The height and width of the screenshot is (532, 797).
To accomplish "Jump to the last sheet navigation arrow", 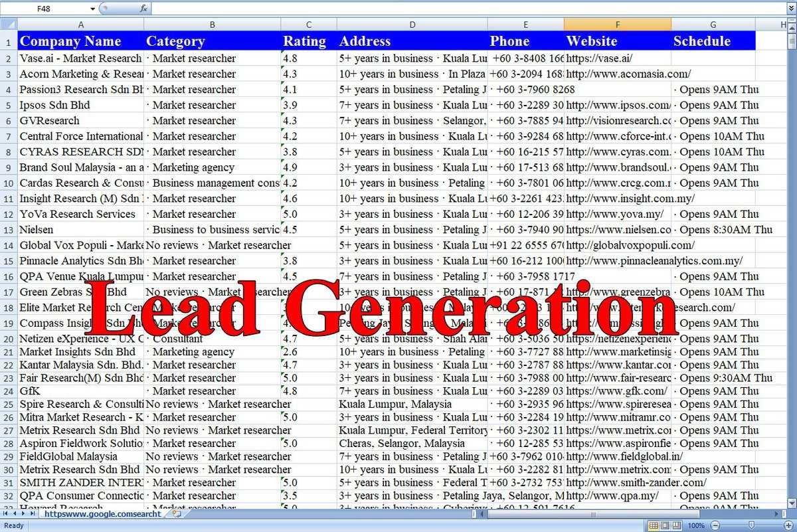I will (x=32, y=513).
